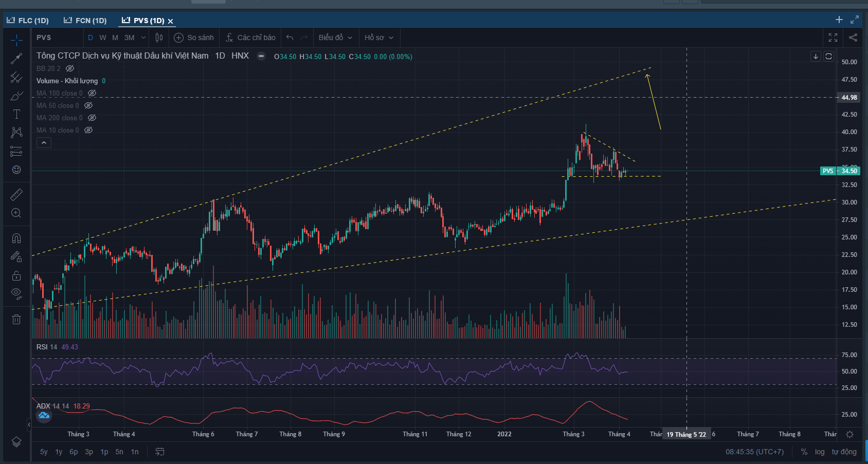The width and height of the screenshot is (868, 464).
Task: Close the PVS (1D) tab
Action: 171,21
